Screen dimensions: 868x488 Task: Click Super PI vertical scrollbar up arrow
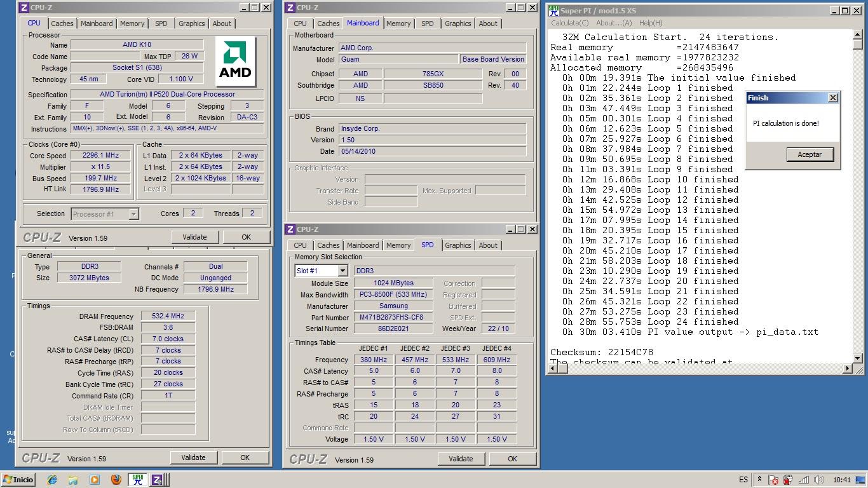click(858, 34)
